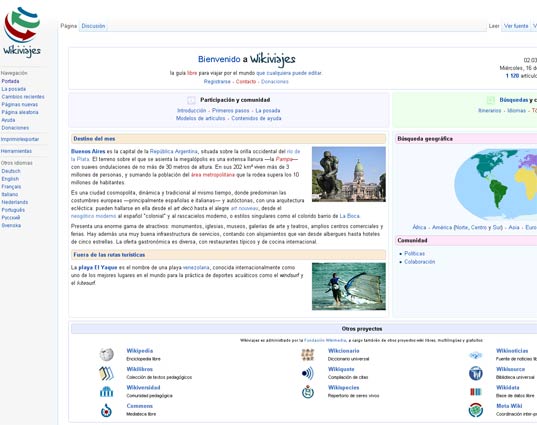Click icon beside Participación y comunidad
The width and height of the screenshot is (537, 425).
coord(191,100)
